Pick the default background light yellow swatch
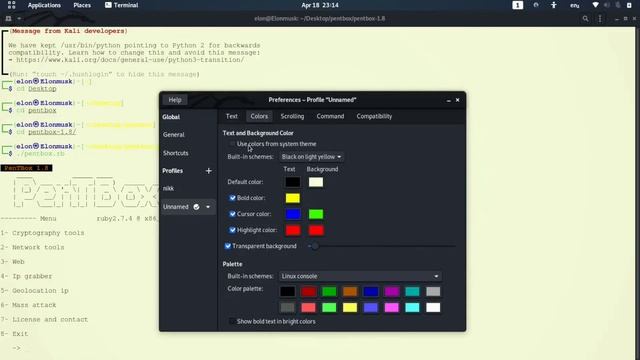 (x=316, y=182)
